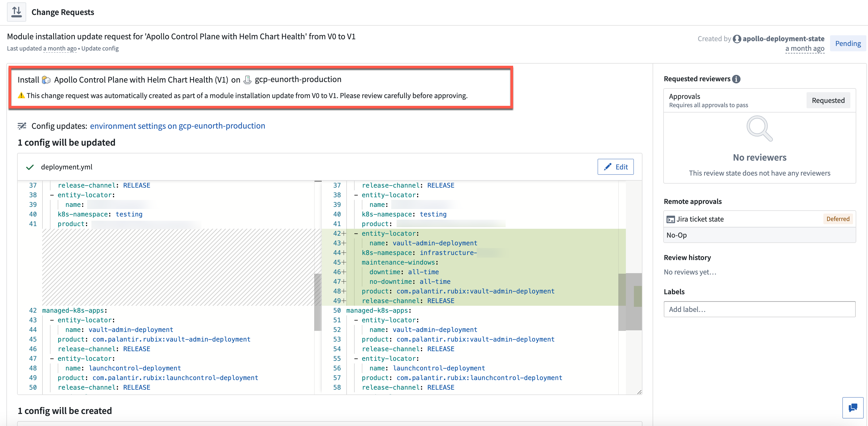The image size is (868, 426).
Task: Click added line 48 product vault-admin-deployment
Action: pos(458,291)
